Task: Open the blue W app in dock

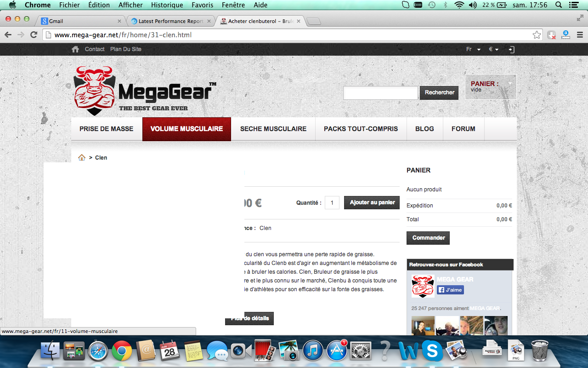Action: coord(408,351)
